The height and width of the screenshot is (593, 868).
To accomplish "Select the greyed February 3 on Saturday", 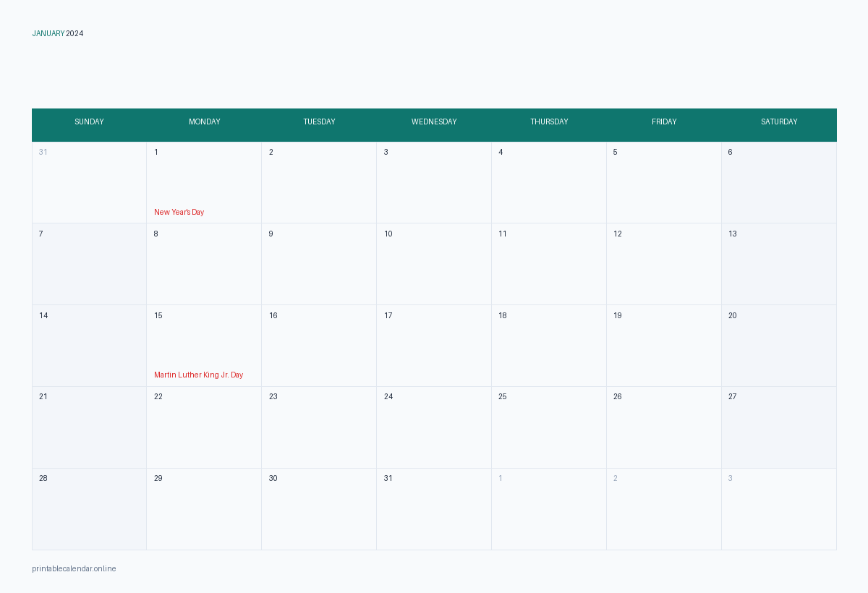I will (x=779, y=509).
